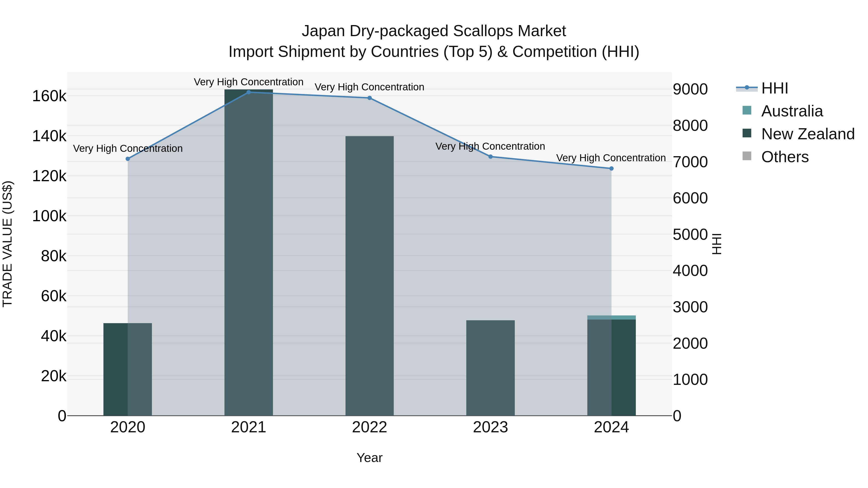Screen dimensions: 868x488
Task: Click the 8000 HHI axis tick
Action: [691, 126]
